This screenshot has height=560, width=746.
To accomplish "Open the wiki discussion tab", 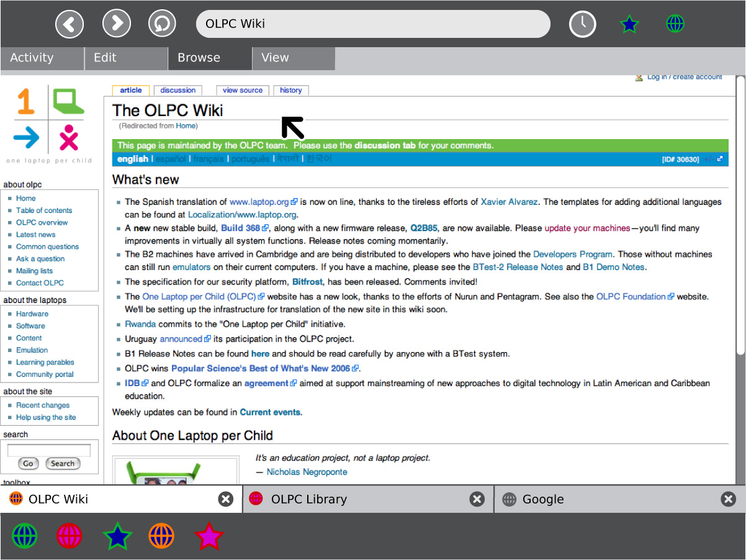I will (178, 91).
